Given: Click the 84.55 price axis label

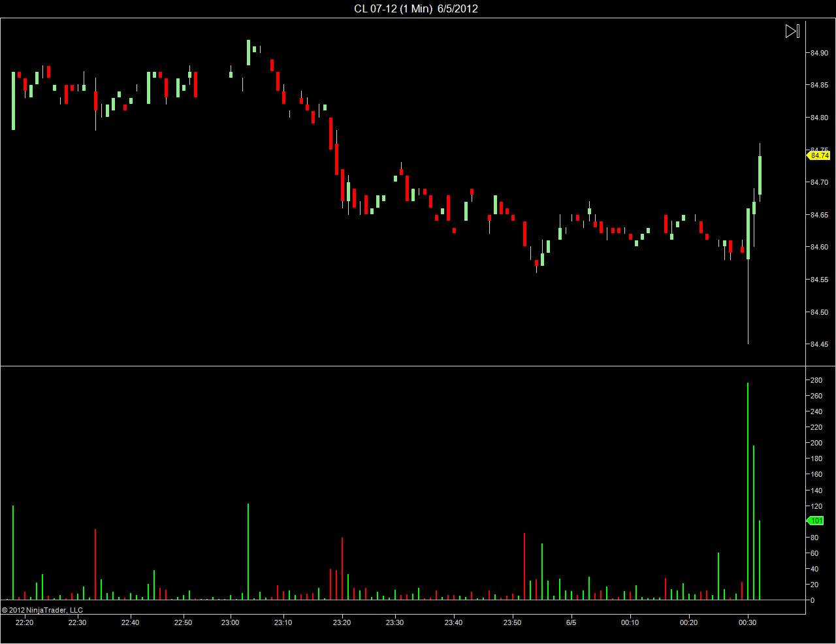Looking at the screenshot, I should point(819,280).
